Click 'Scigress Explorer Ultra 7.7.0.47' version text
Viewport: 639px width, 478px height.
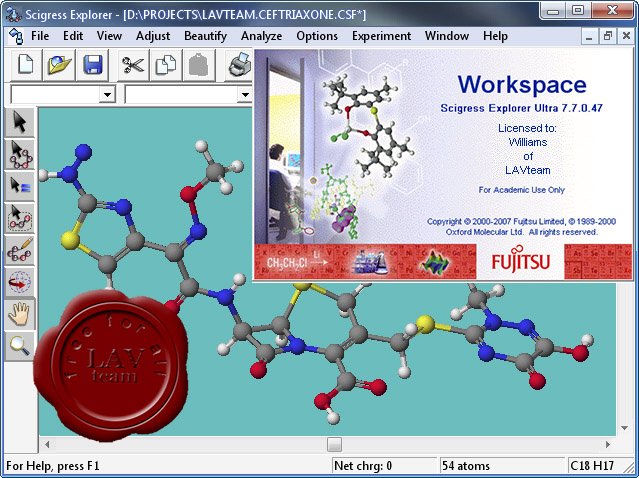click(521, 108)
